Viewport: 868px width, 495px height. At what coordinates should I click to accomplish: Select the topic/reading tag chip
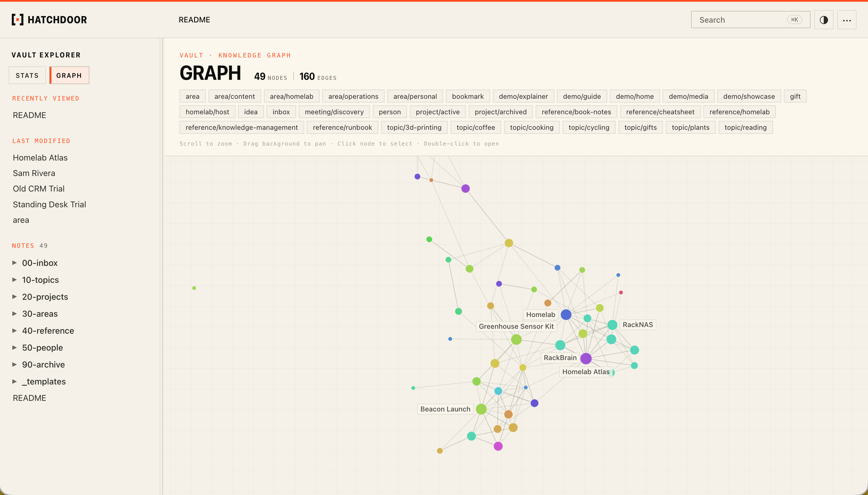[746, 127]
